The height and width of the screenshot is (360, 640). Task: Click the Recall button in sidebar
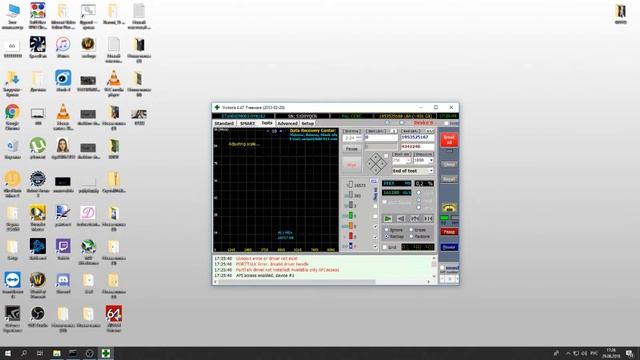point(449,179)
